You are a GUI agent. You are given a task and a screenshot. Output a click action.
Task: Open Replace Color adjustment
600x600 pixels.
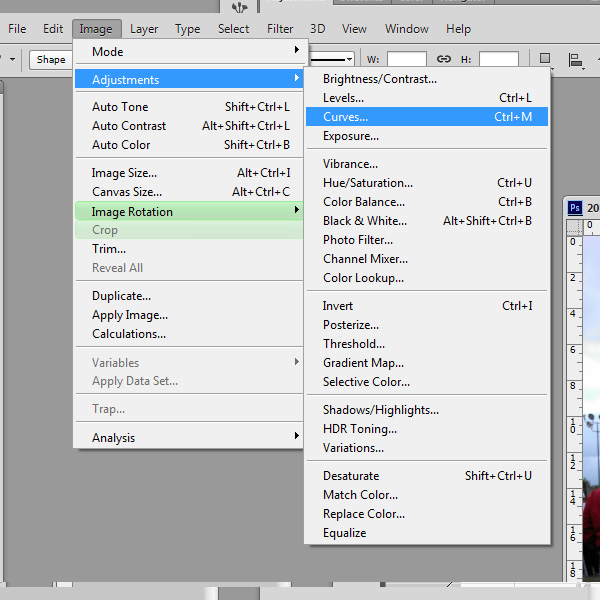(x=427, y=514)
